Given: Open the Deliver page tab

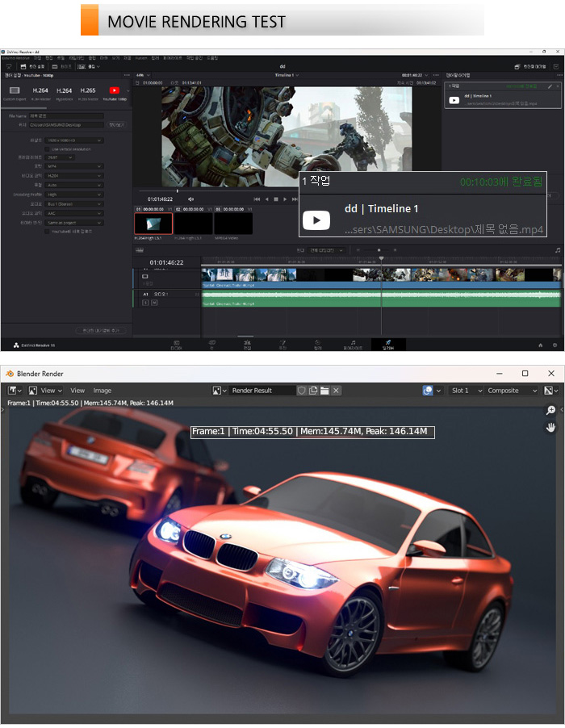Looking at the screenshot, I should point(388,345).
